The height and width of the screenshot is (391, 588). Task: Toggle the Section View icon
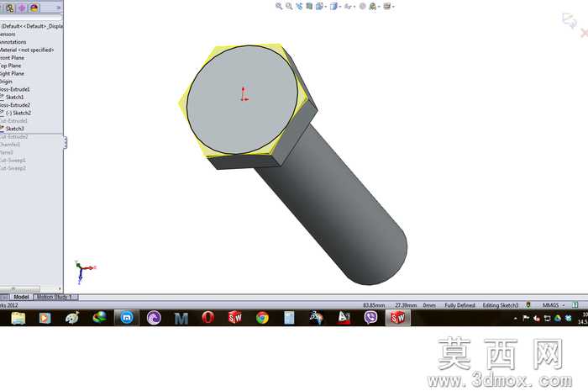coord(309,6)
